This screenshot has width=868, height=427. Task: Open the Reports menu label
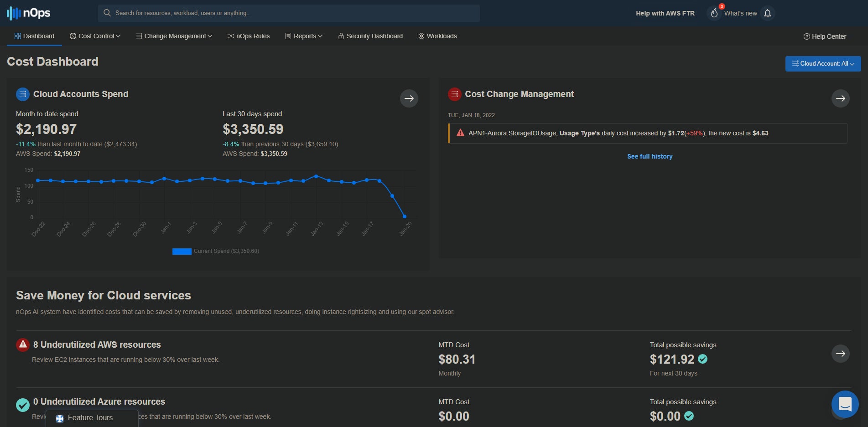[x=305, y=36]
